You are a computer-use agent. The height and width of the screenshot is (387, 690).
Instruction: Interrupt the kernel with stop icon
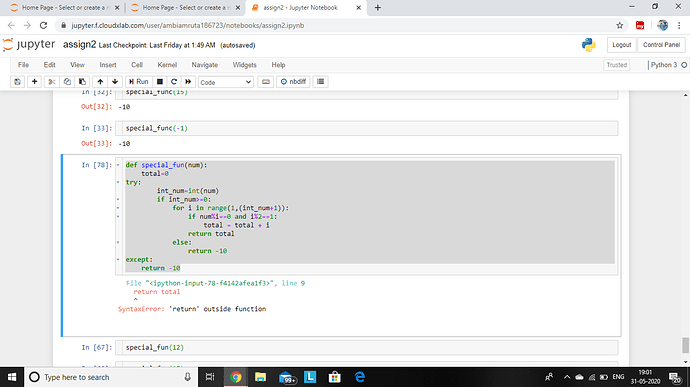click(160, 82)
